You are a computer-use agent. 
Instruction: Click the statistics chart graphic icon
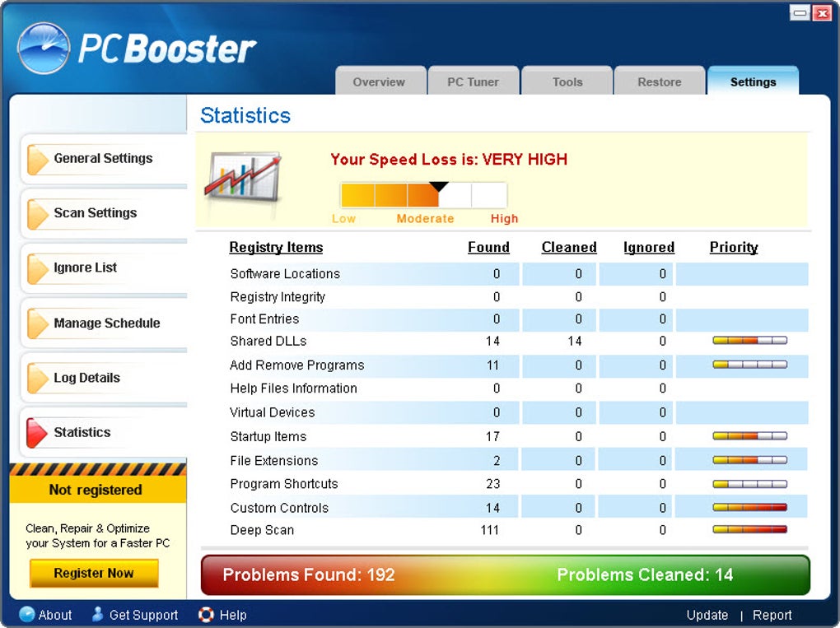coord(243,178)
